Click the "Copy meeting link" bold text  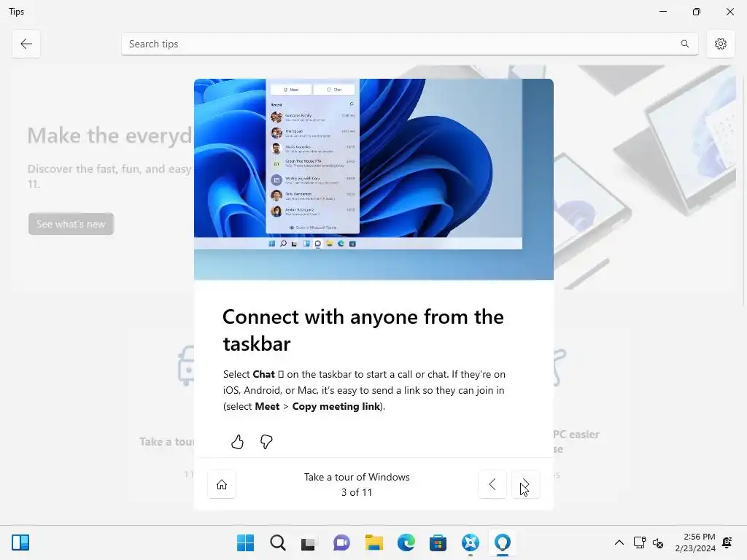[x=336, y=406]
